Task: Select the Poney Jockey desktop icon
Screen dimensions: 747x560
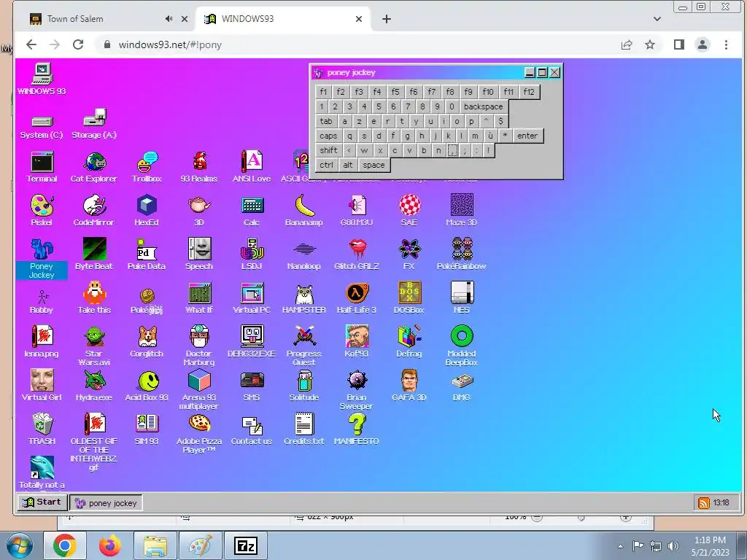Action: [x=42, y=258]
